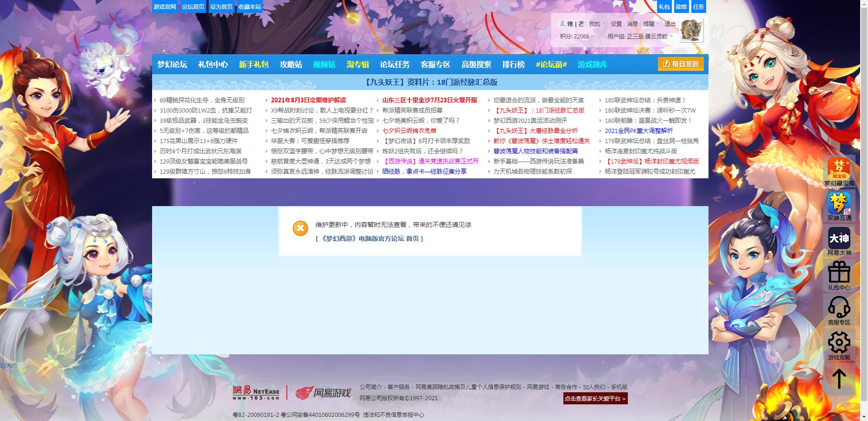Expand the 用户组 正三品 腾云灵蛟 dropdown
Viewport: 868px width, 421px height.
(640, 36)
